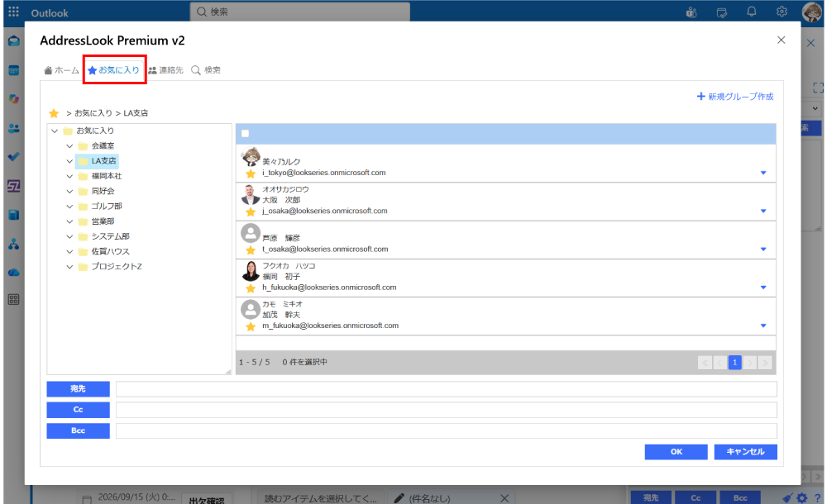Check the select-all checkbox in list header
827x504 pixels.
coord(246,133)
